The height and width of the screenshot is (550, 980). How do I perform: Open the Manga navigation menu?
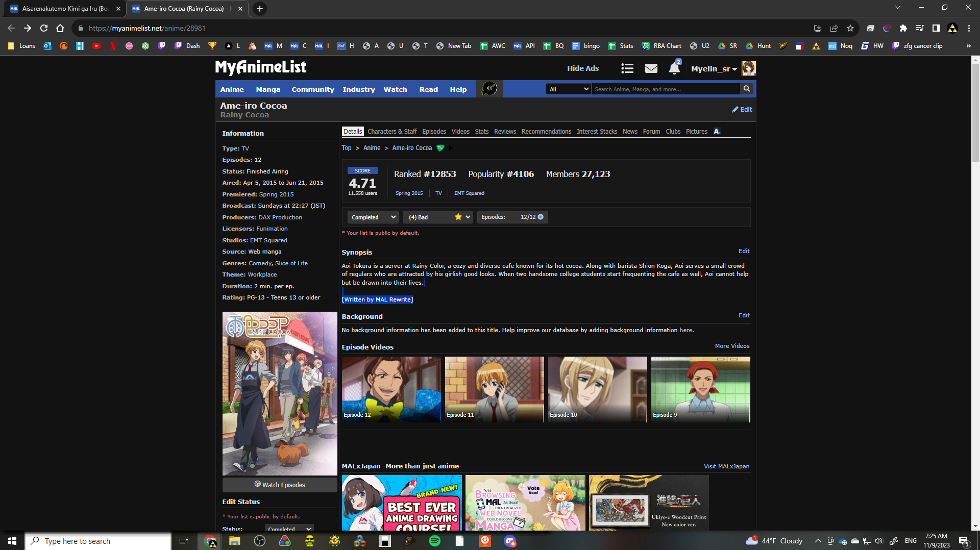[268, 89]
